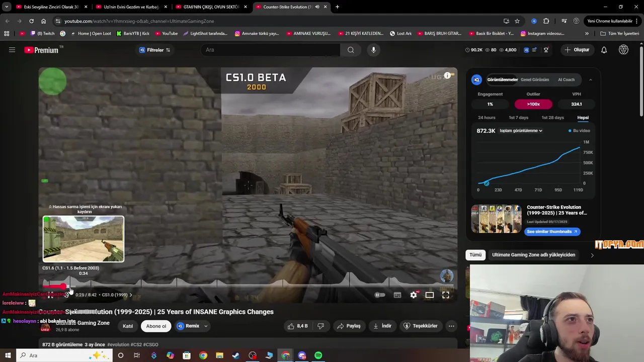
Task: Open Twitch bookmark in bookmarks bar
Action: click(x=42, y=34)
